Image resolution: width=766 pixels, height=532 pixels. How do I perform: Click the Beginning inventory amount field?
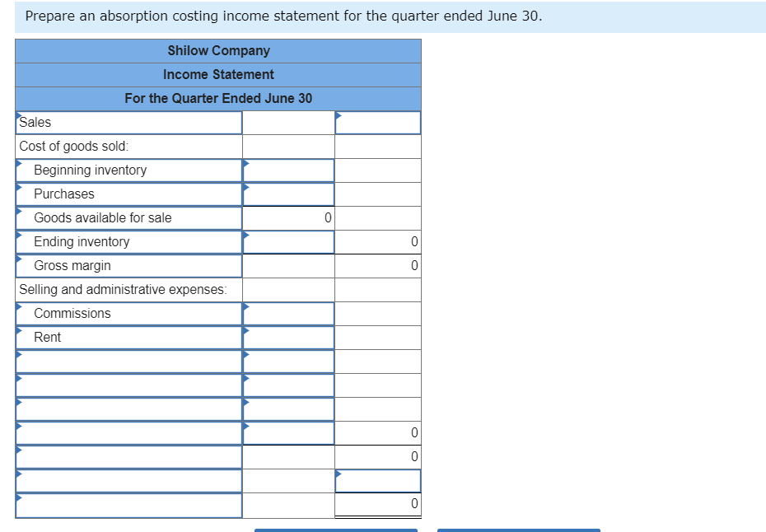pyautogui.click(x=287, y=170)
